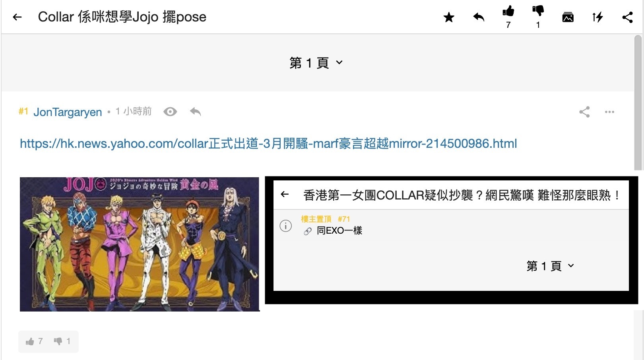Quote post #1 with reply arrow
Viewport: 644px width, 360px height.
pyautogui.click(x=195, y=112)
